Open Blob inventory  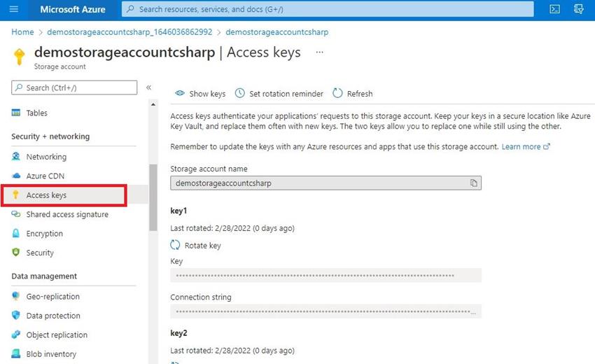[51, 354]
